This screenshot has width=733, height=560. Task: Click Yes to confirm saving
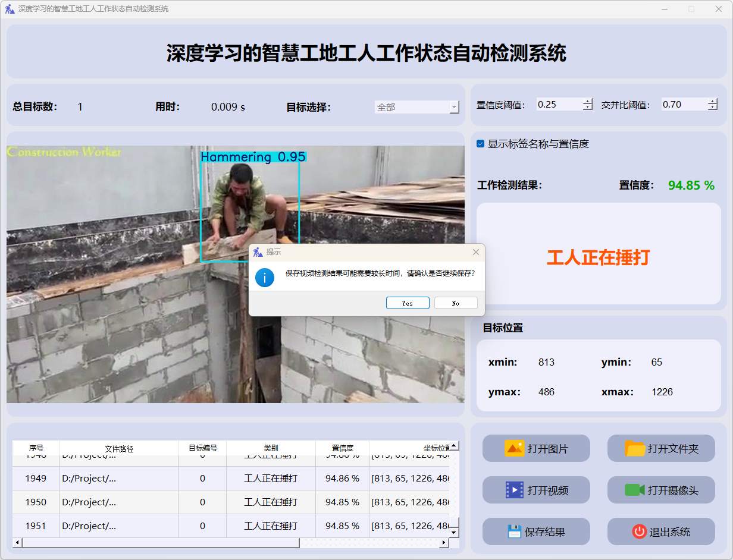coord(408,303)
